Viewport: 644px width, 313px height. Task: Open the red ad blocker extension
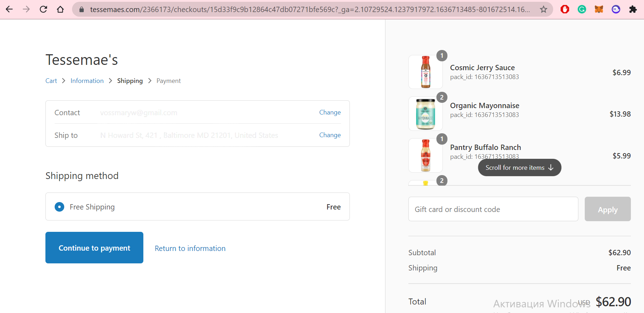[x=565, y=9]
